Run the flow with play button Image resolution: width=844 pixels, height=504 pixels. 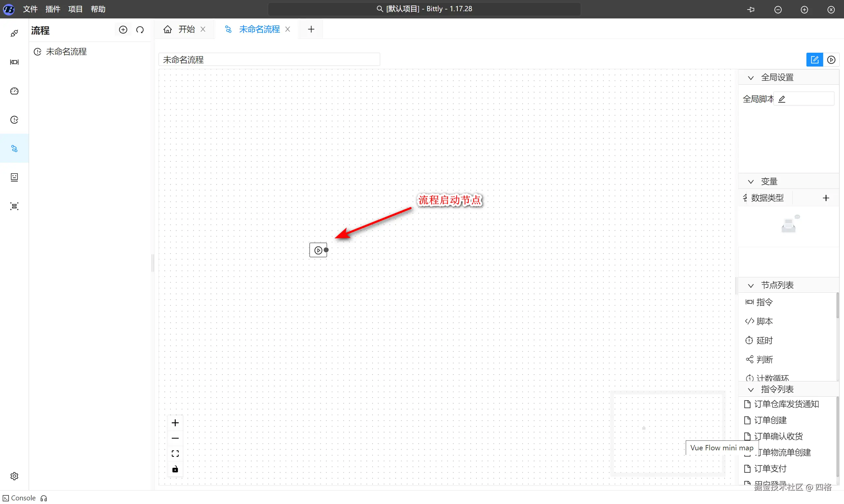[x=831, y=60]
